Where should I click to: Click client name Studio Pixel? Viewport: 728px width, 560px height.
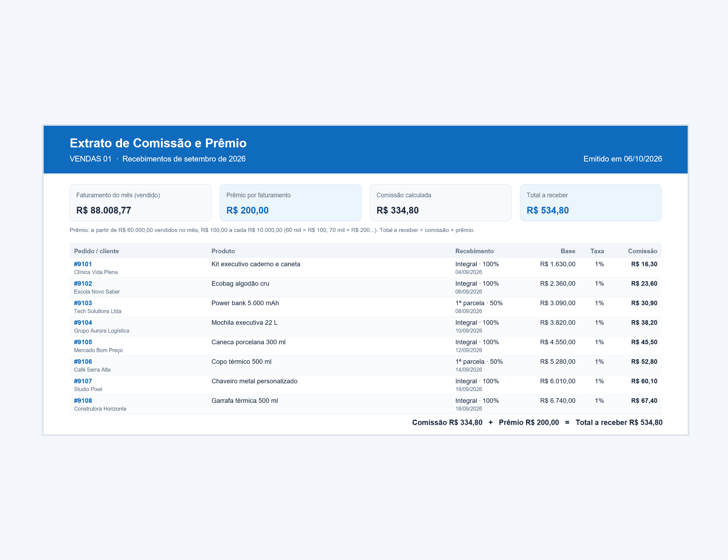pos(88,389)
